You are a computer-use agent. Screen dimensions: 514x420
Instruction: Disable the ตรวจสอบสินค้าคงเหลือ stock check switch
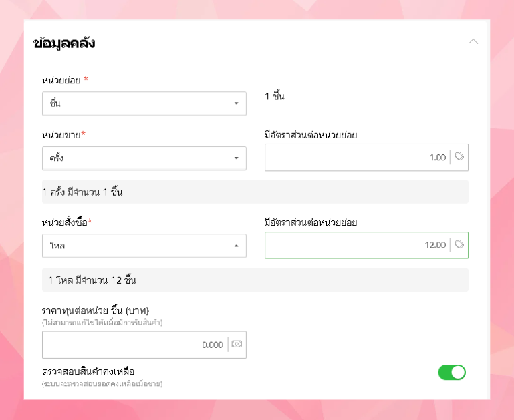pos(452,372)
